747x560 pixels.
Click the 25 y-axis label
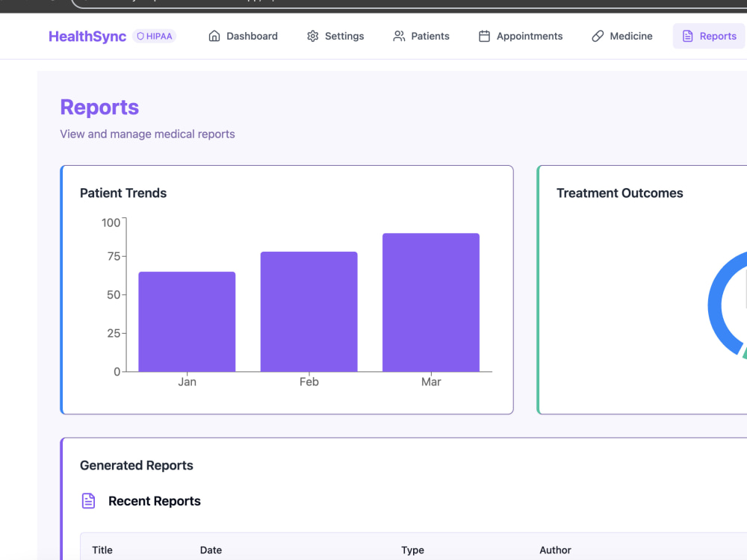[114, 333]
